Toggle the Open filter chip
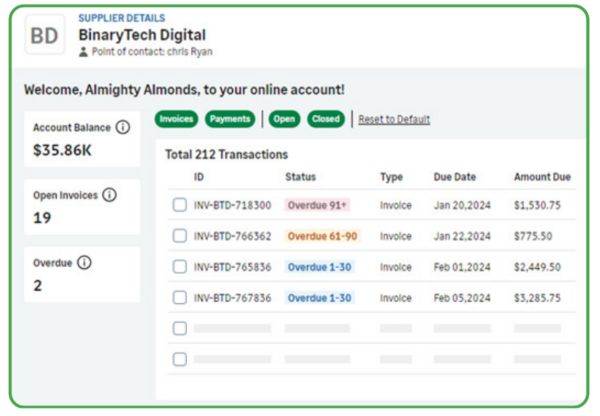600x416 pixels. click(x=284, y=119)
